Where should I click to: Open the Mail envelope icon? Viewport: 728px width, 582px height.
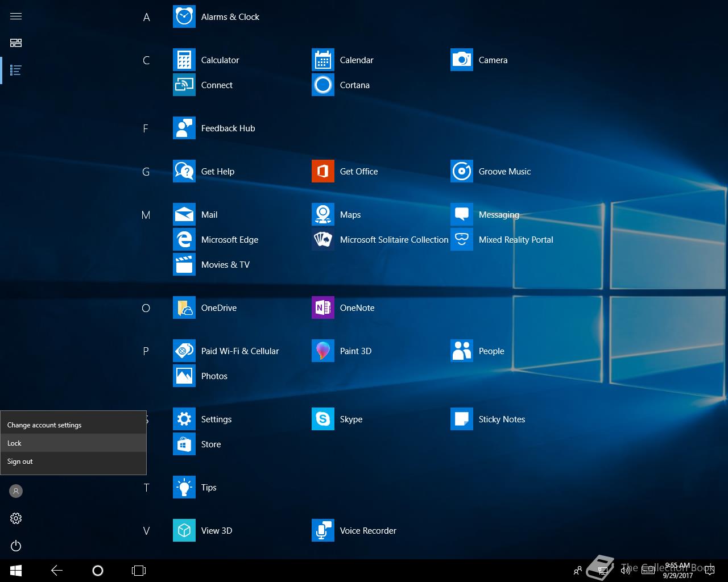pyautogui.click(x=184, y=214)
